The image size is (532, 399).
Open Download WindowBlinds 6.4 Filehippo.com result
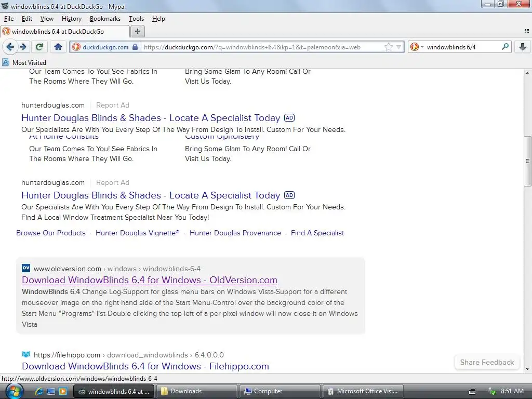[x=145, y=366]
